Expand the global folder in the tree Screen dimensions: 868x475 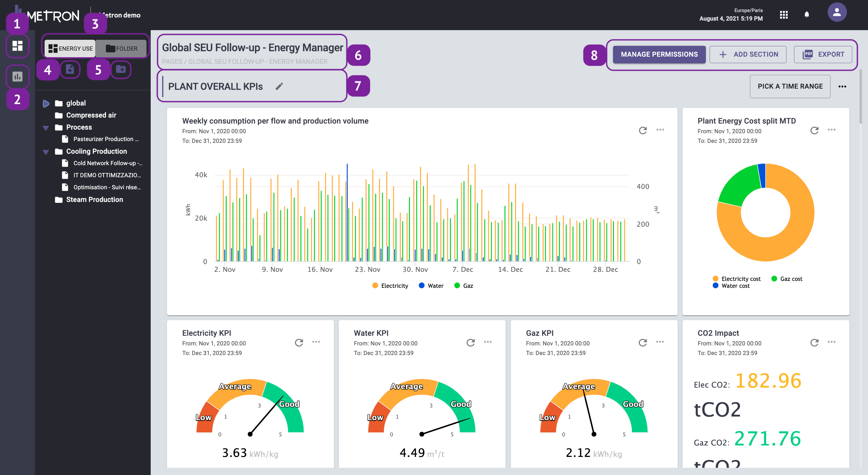coord(46,103)
